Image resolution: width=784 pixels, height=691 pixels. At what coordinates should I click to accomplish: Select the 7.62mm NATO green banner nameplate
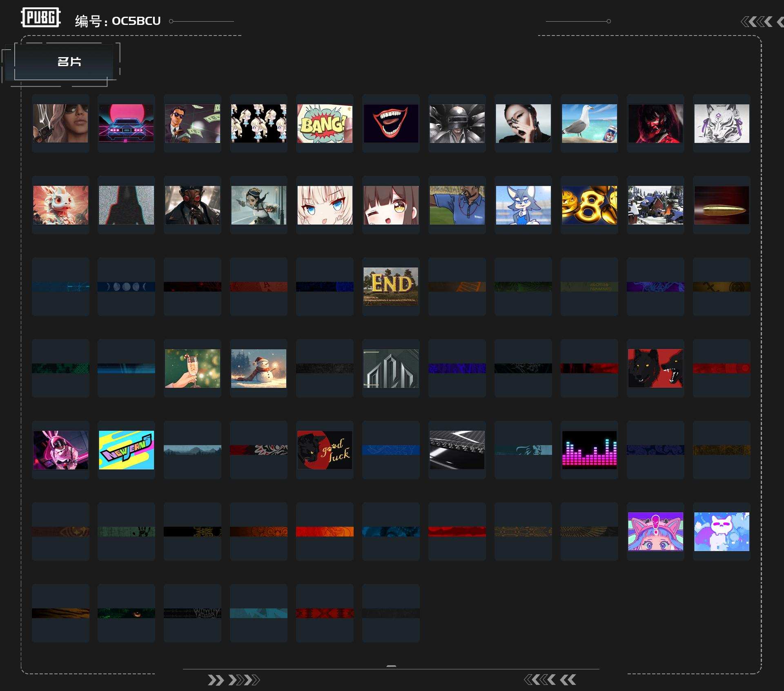pyautogui.click(x=589, y=287)
